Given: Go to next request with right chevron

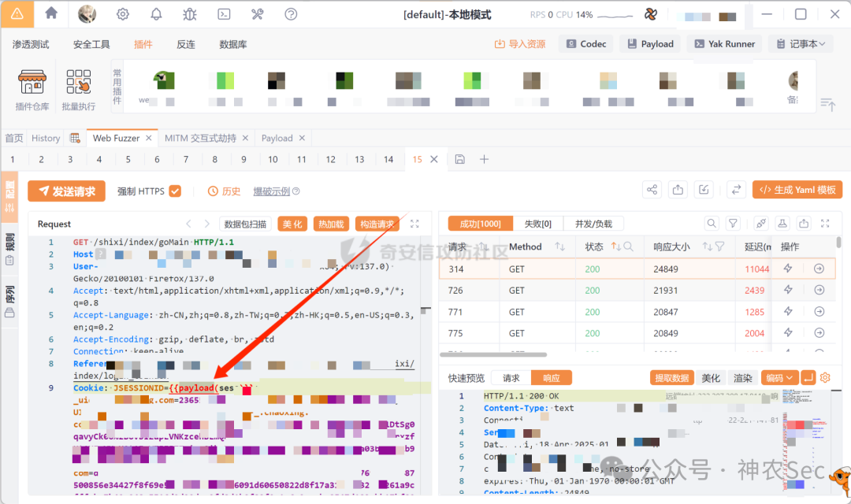Looking at the screenshot, I should (x=206, y=224).
